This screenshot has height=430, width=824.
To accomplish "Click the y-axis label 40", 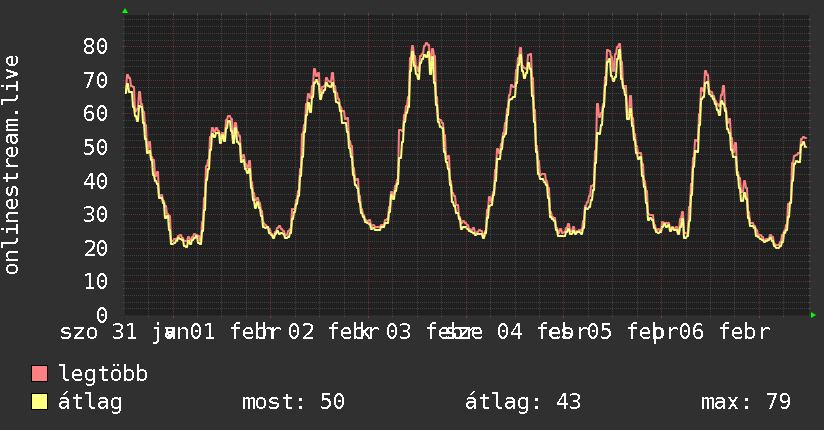I will 96,181.
